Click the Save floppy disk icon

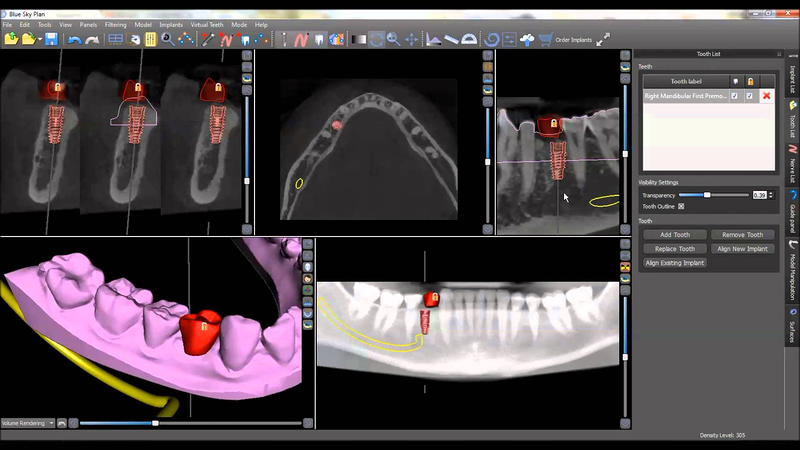51,39
